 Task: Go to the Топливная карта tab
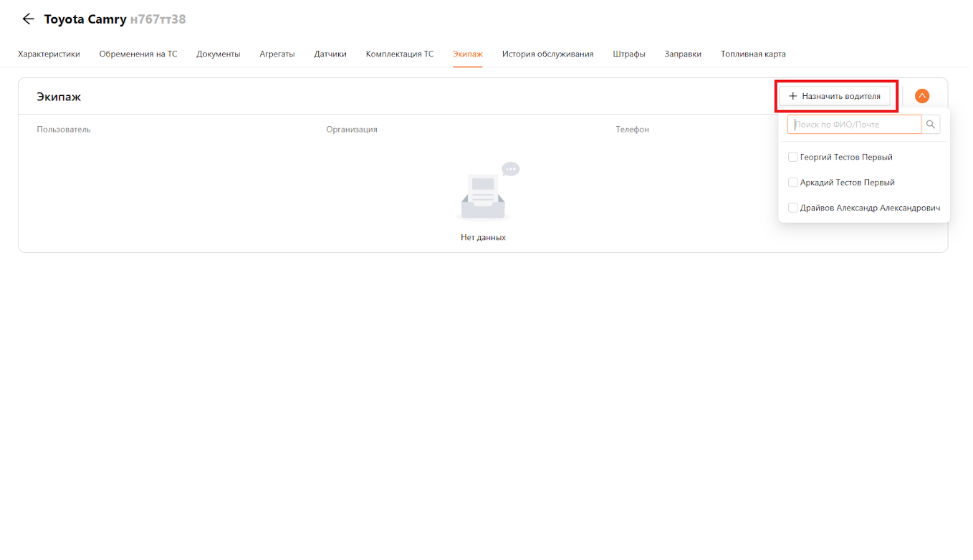[x=753, y=54]
